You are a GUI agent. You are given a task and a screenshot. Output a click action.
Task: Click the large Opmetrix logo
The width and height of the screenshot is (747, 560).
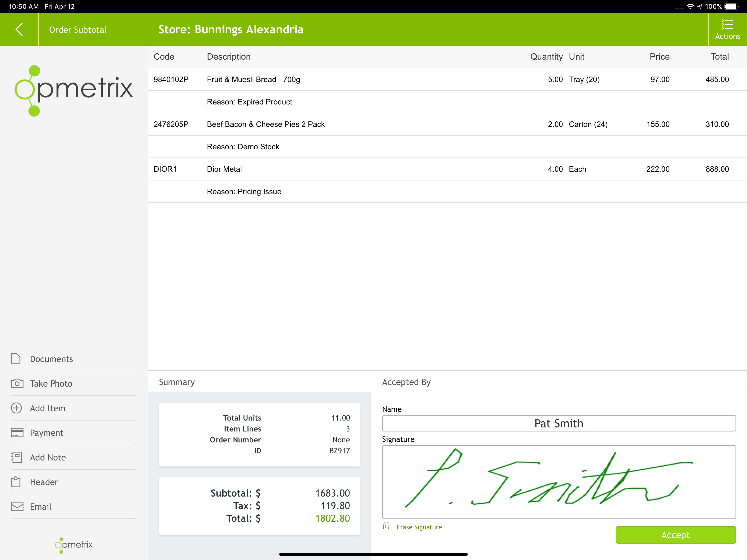pyautogui.click(x=74, y=91)
